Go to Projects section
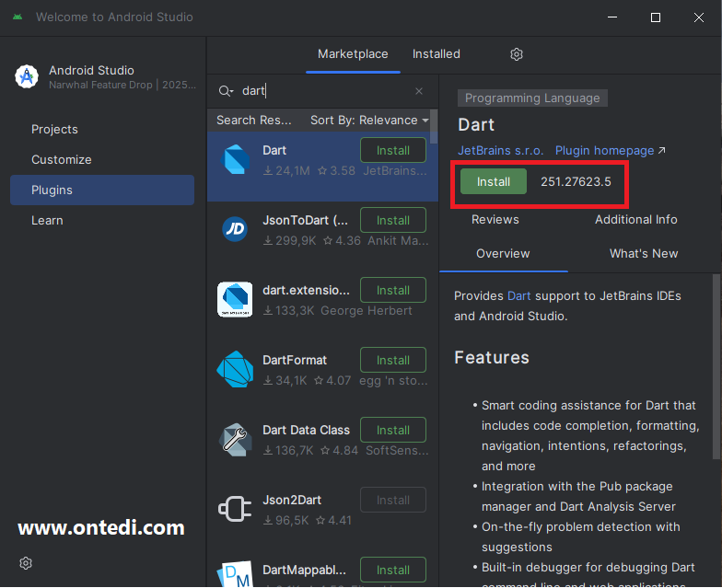 pos(54,129)
